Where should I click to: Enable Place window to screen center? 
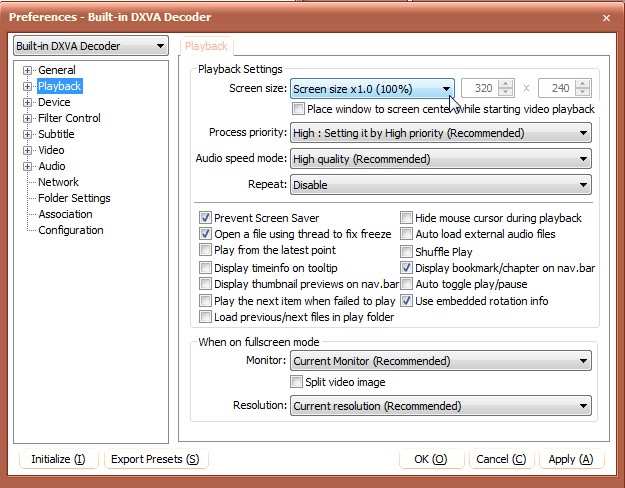coord(298,108)
